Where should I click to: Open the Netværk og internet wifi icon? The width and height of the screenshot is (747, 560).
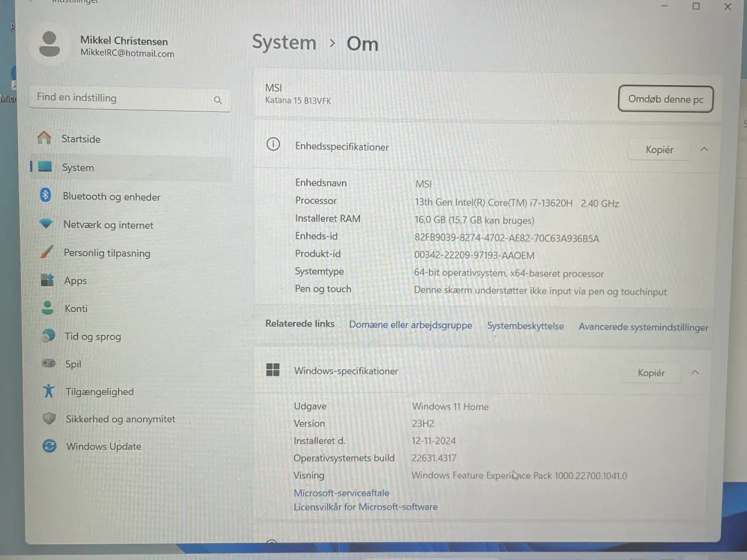tap(46, 223)
